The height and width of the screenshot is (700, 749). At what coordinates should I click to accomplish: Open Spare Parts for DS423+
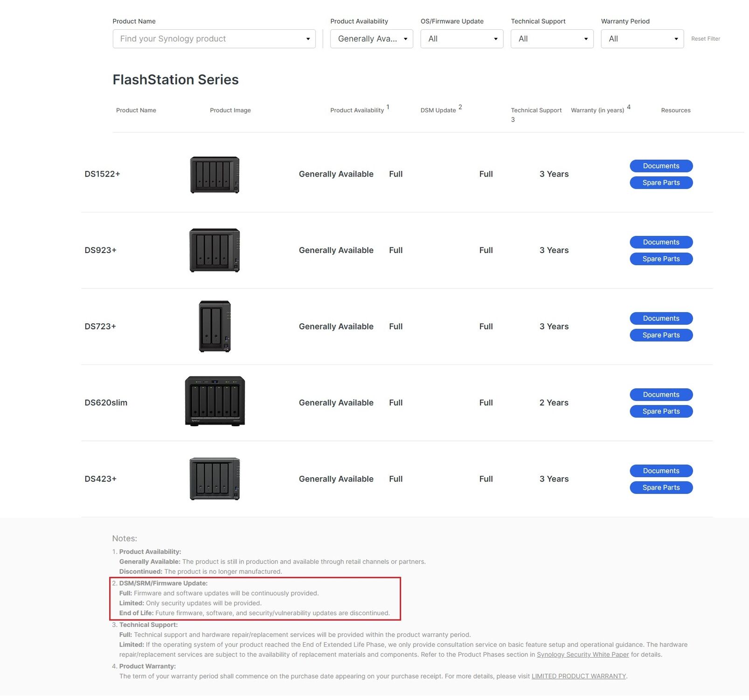(661, 487)
